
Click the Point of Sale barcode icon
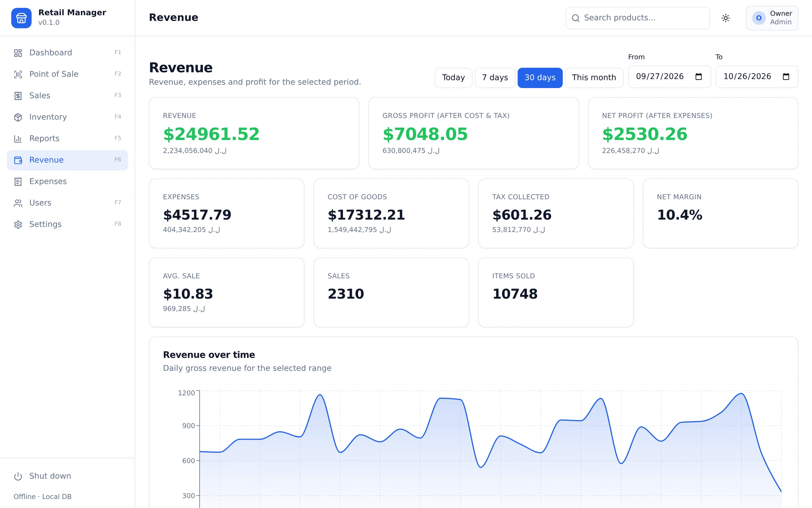pos(18,74)
